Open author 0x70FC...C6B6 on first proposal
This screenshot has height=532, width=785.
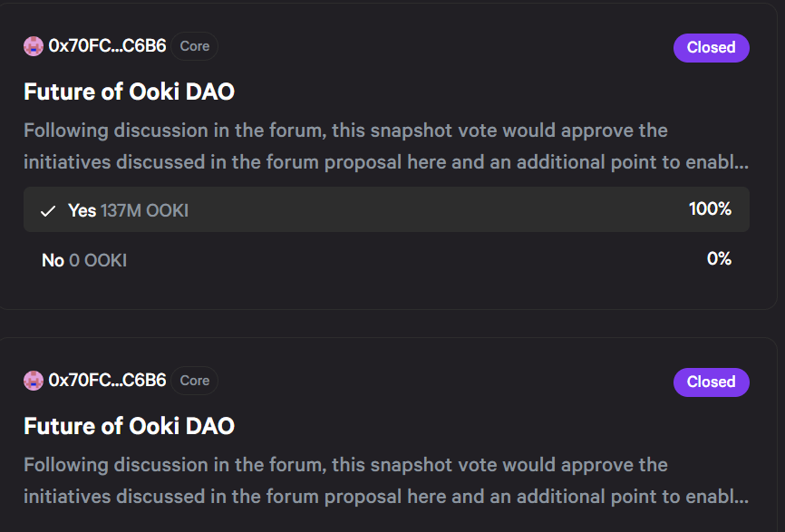tap(107, 46)
